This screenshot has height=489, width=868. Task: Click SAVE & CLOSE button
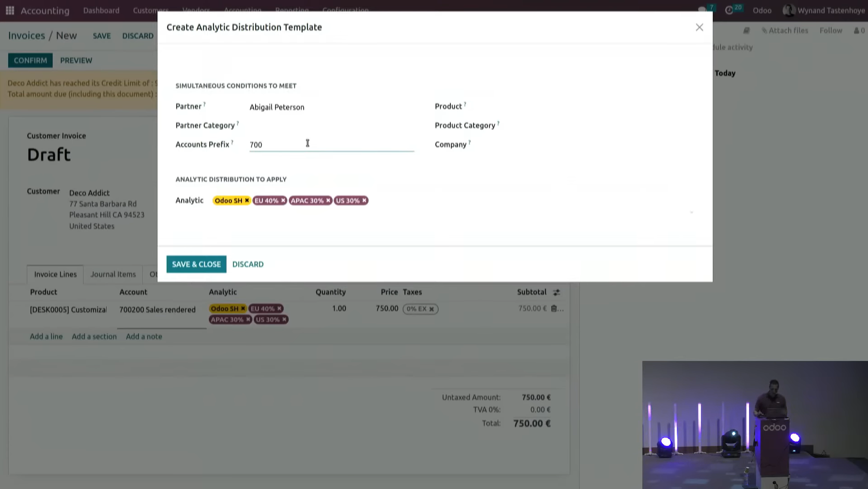196,264
